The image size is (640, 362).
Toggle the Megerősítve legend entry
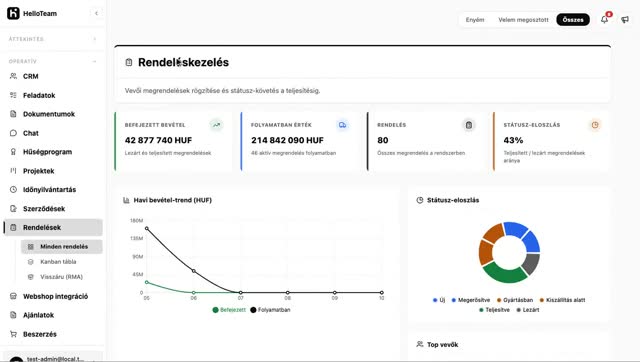[x=471, y=300]
